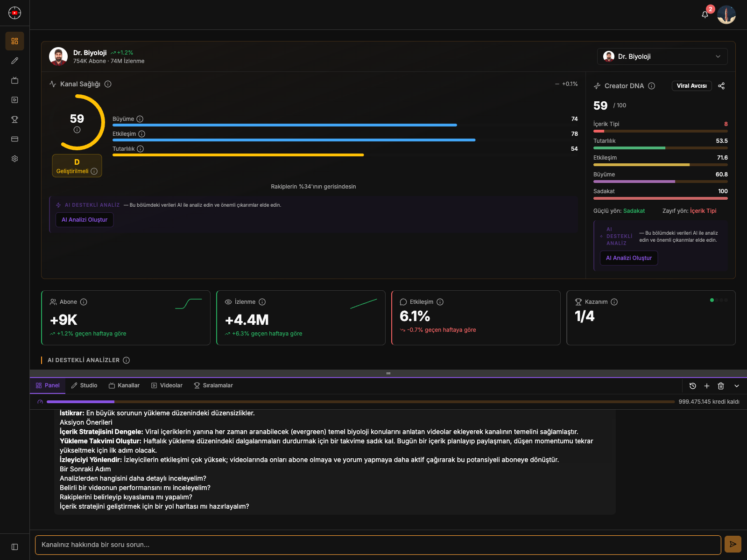The width and height of the screenshot is (747, 560).
Task: Start a new chat with plus icon
Action: (x=707, y=386)
